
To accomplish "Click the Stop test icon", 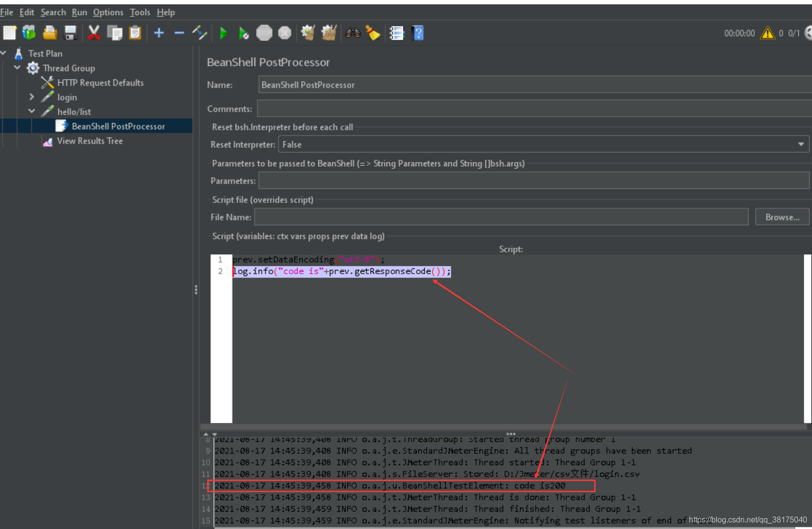I will (264, 33).
